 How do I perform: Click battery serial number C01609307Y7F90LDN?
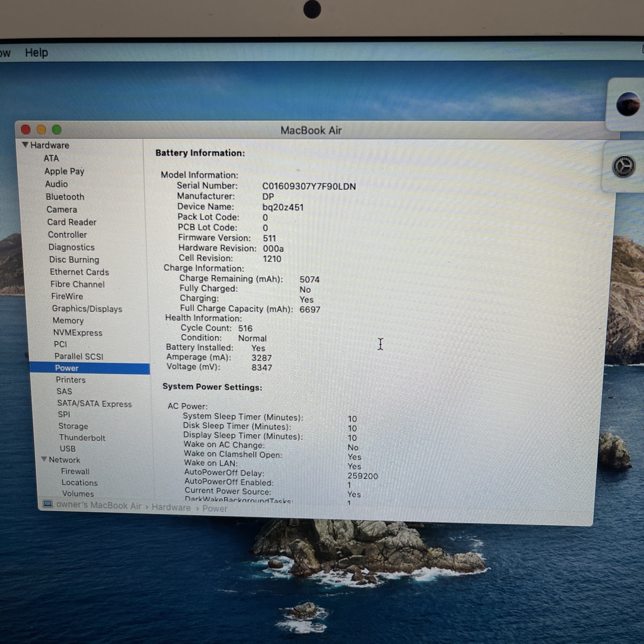click(x=309, y=186)
